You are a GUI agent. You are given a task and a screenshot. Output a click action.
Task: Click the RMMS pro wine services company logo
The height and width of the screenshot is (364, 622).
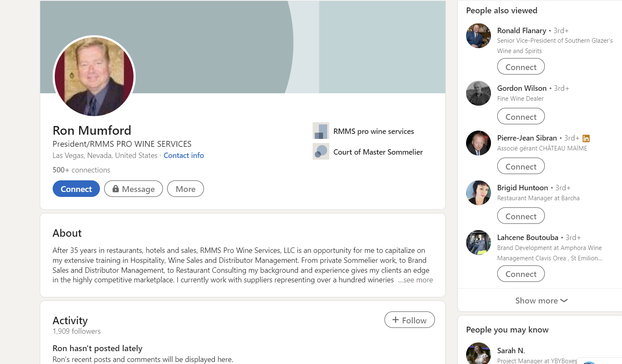click(321, 131)
